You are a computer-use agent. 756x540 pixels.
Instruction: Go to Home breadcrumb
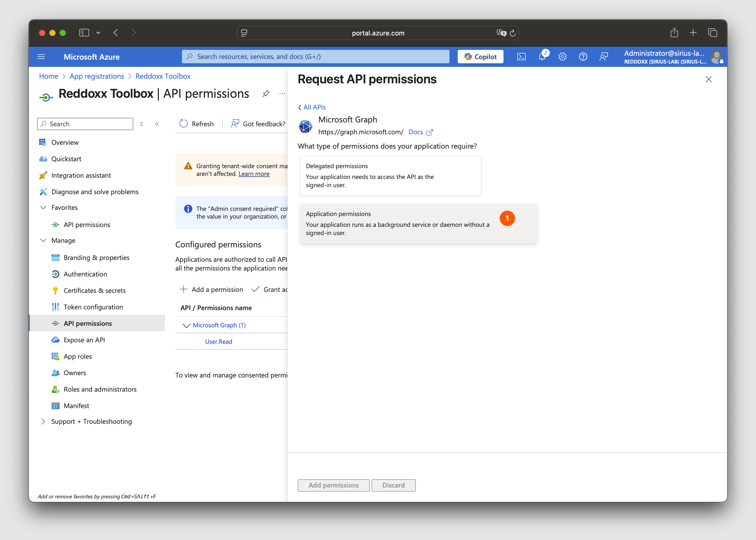coord(49,76)
